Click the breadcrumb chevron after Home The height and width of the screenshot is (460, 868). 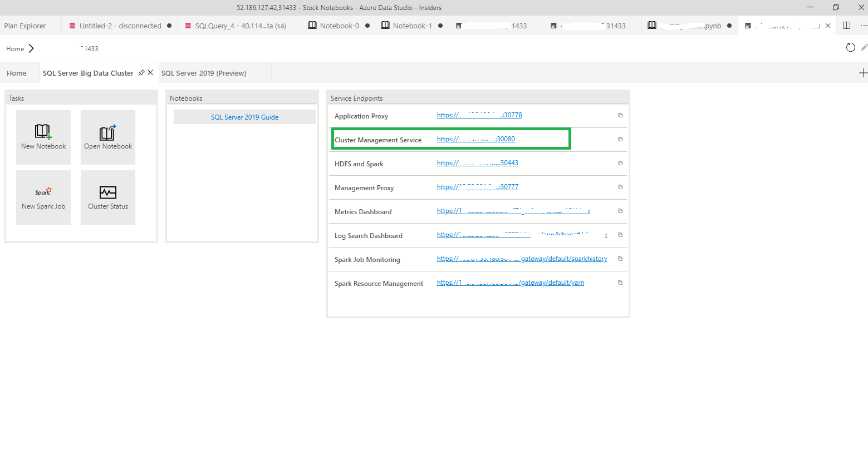pyautogui.click(x=31, y=49)
